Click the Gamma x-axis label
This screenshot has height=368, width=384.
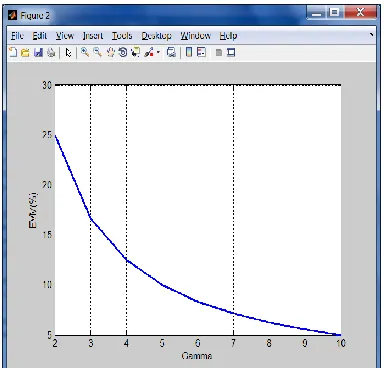click(197, 356)
